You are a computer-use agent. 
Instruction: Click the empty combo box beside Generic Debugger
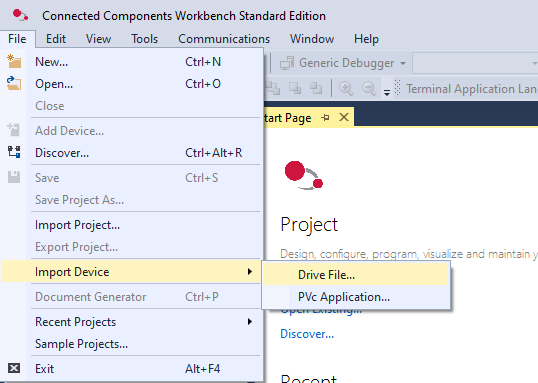pos(475,63)
